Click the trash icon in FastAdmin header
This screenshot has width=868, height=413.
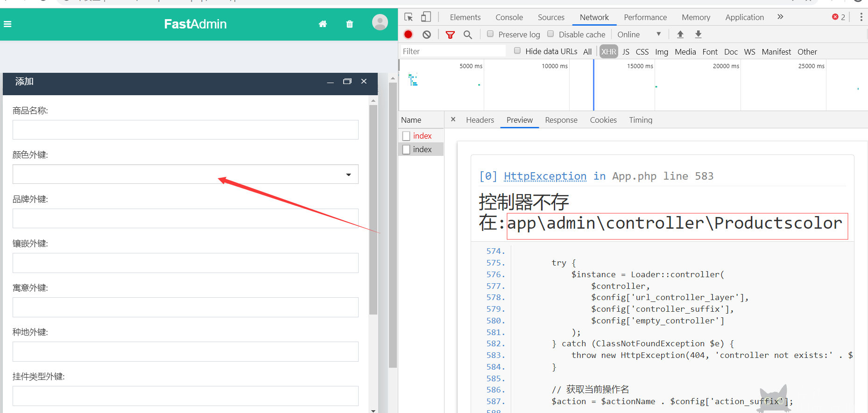(349, 24)
